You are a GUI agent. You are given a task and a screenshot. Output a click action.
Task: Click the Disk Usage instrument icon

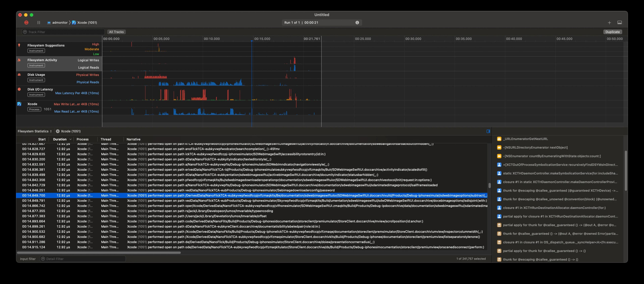(x=19, y=74)
